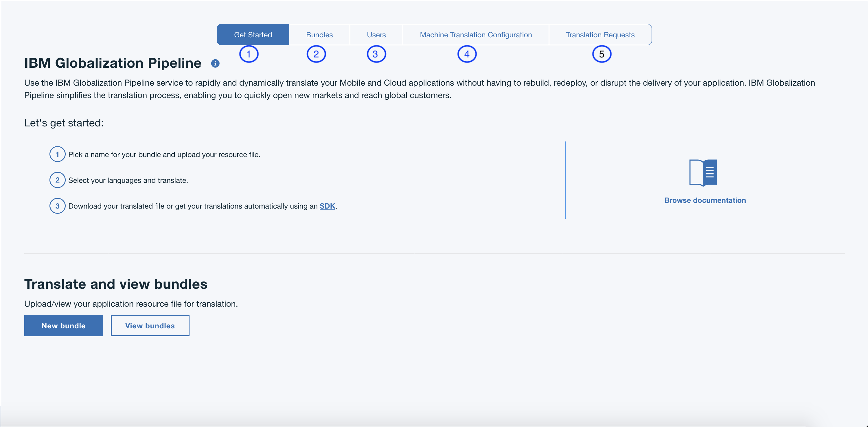Select step 2 numbered circle in getting started
The width and height of the screenshot is (868, 427).
pos(57,180)
